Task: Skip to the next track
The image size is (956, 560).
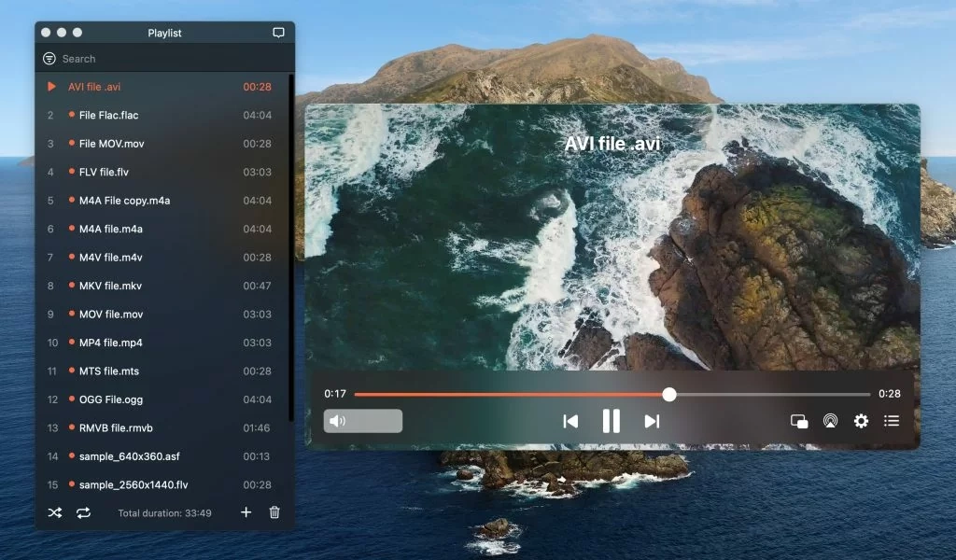Action: (x=652, y=421)
